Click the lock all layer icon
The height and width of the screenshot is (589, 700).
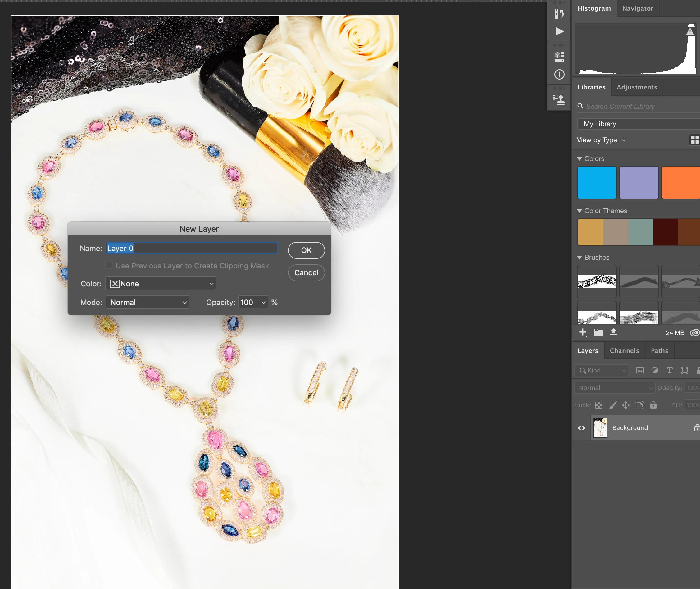coord(653,405)
